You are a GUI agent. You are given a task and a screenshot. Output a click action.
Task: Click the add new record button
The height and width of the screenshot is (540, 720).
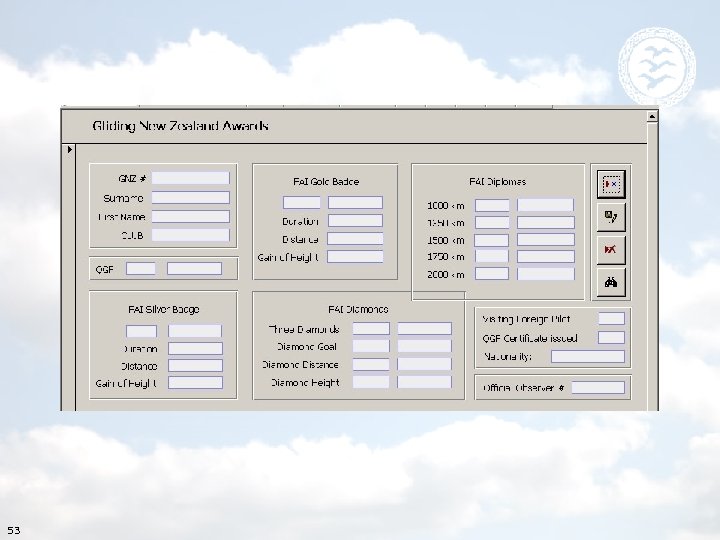point(611,184)
